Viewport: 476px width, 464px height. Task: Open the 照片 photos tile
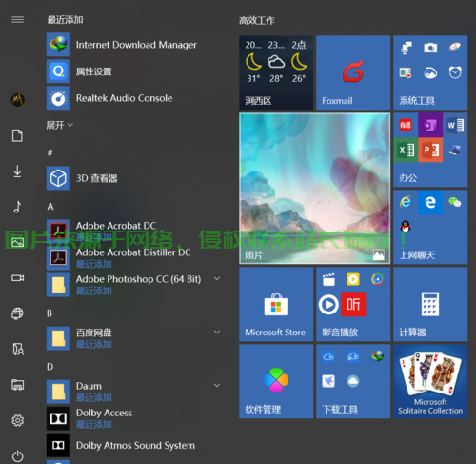click(x=314, y=189)
